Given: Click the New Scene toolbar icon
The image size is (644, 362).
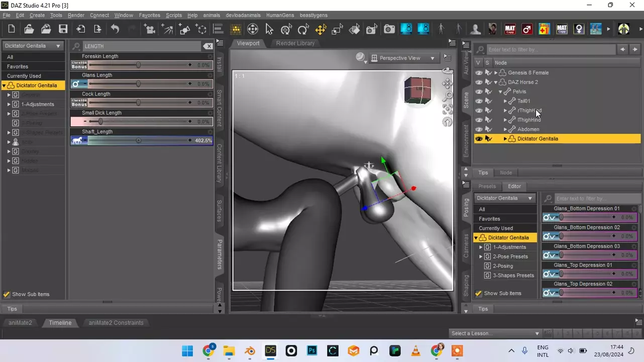Looking at the screenshot, I should [12, 29].
